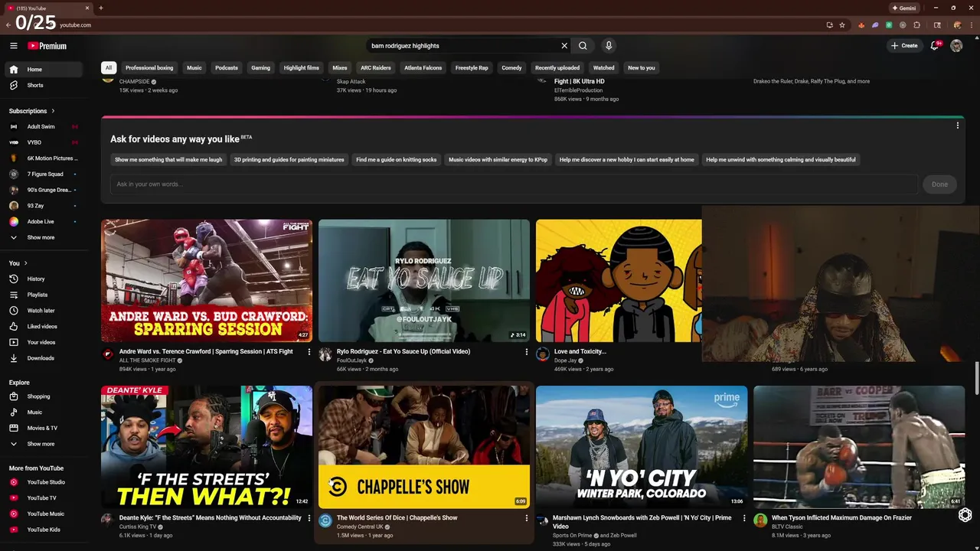Open the Gemini button in Chrome
980x551 pixels.
click(x=904, y=8)
